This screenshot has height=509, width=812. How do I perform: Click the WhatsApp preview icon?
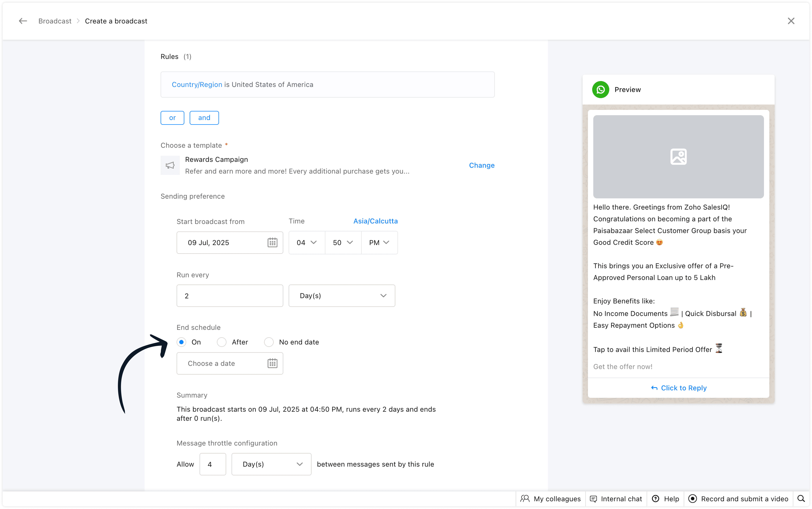click(x=600, y=90)
